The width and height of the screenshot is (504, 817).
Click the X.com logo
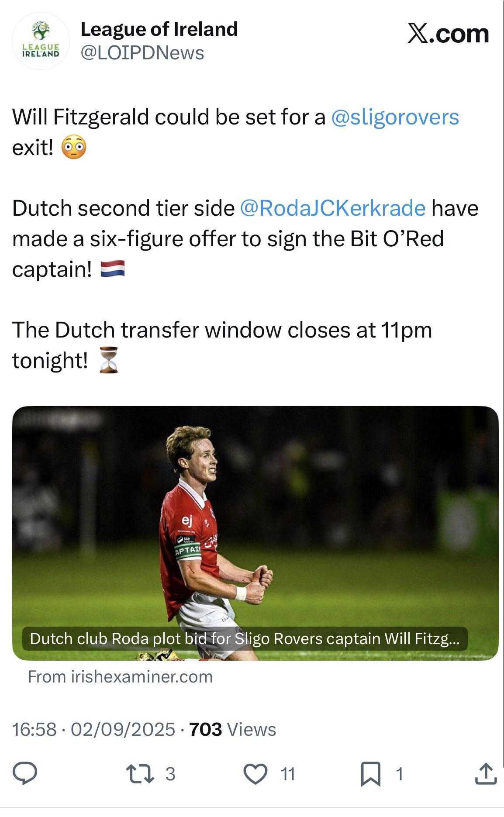pyautogui.click(x=448, y=34)
